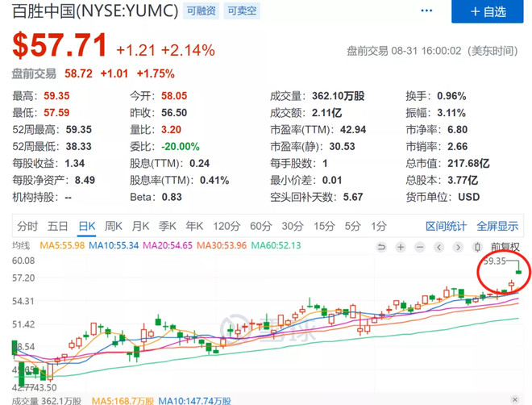Click the 市净率 value 6.80
This screenshot has width=532, height=405.
tap(457, 130)
